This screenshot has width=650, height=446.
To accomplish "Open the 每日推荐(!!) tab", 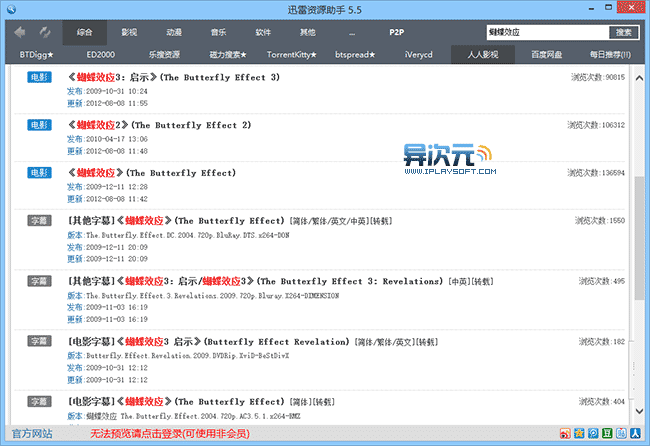I will 611,55.
